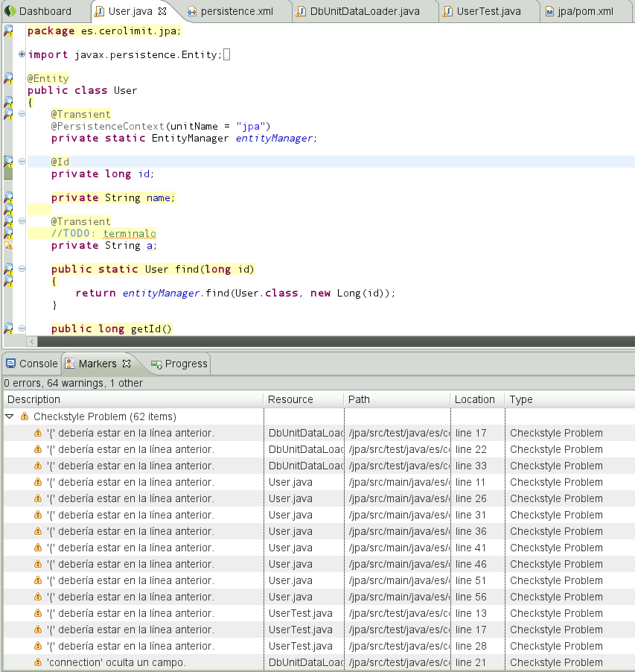
Task: Click warning icon of 'connection' oculta un campo row
Action: pos(38,662)
